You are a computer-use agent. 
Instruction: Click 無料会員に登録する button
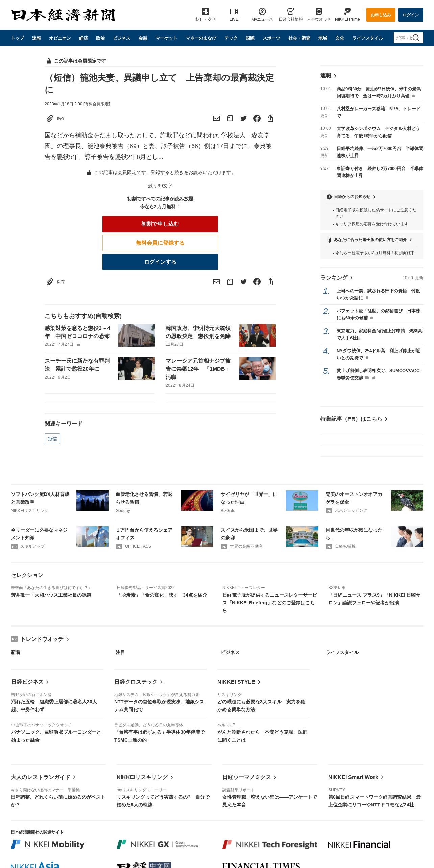click(x=160, y=243)
